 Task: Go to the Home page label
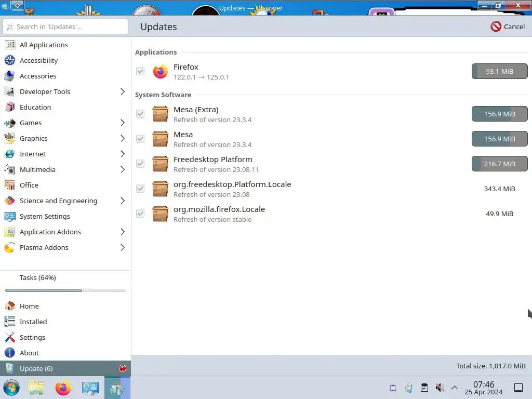point(29,306)
